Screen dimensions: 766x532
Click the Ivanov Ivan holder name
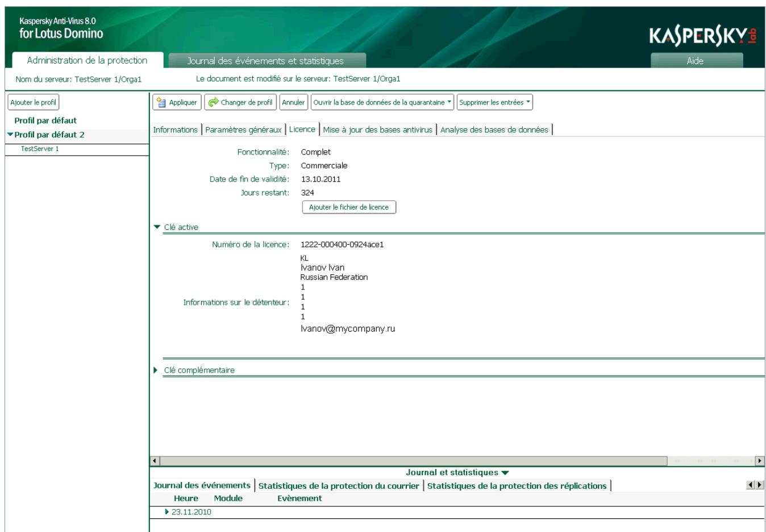point(322,267)
